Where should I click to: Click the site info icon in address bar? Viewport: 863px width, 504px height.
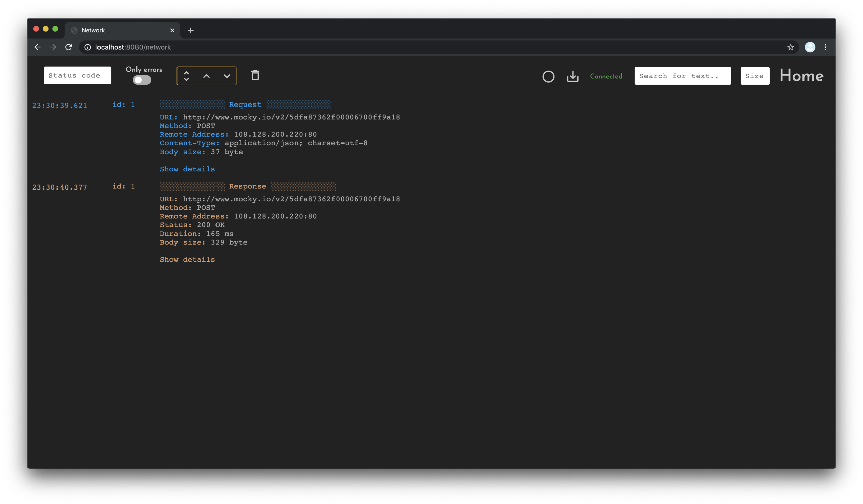(88, 47)
